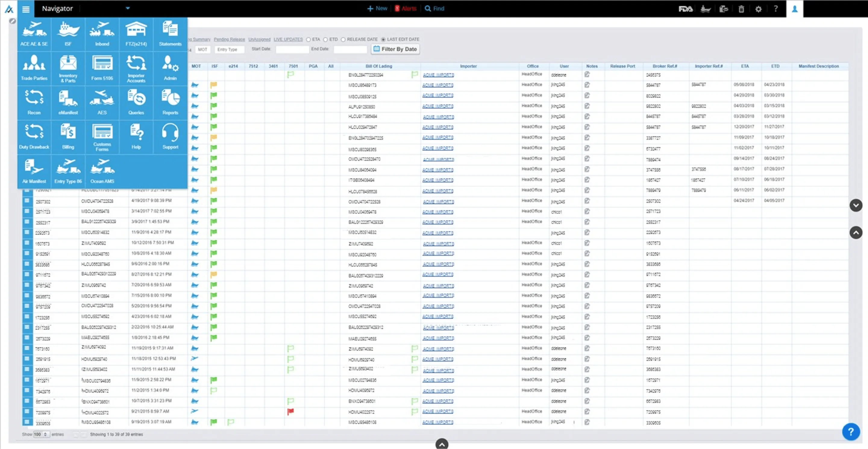Open the Pending Release link
868x449 pixels.
click(x=229, y=39)
